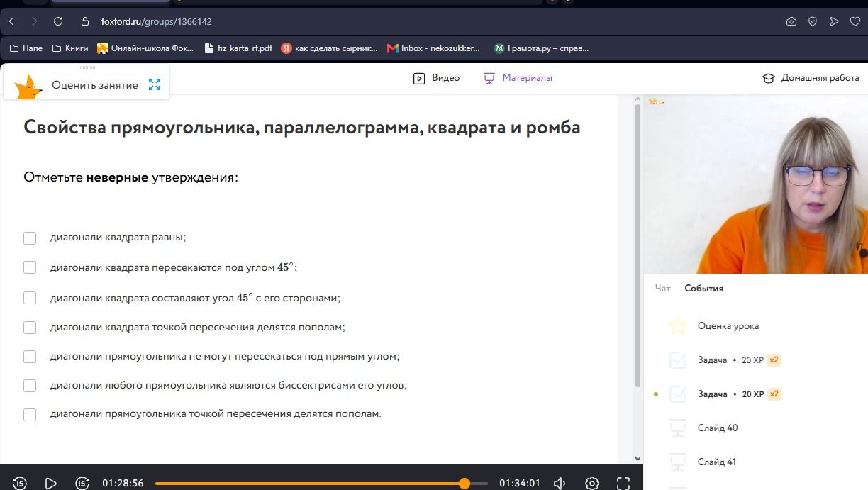The image size is (868, 490).
Task: Check 'диагонали квадрата составляют угол 45° с его сторонами'
Action: pos(30,298)
